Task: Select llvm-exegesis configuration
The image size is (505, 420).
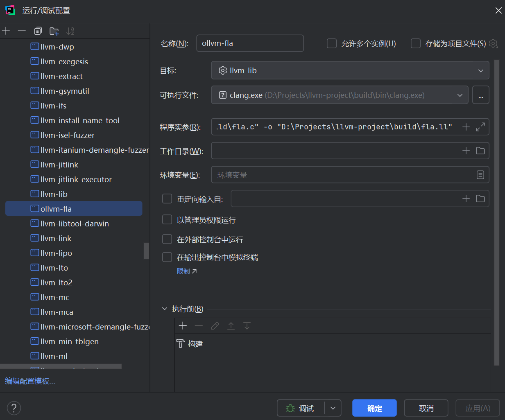Action: pos(64,61)
